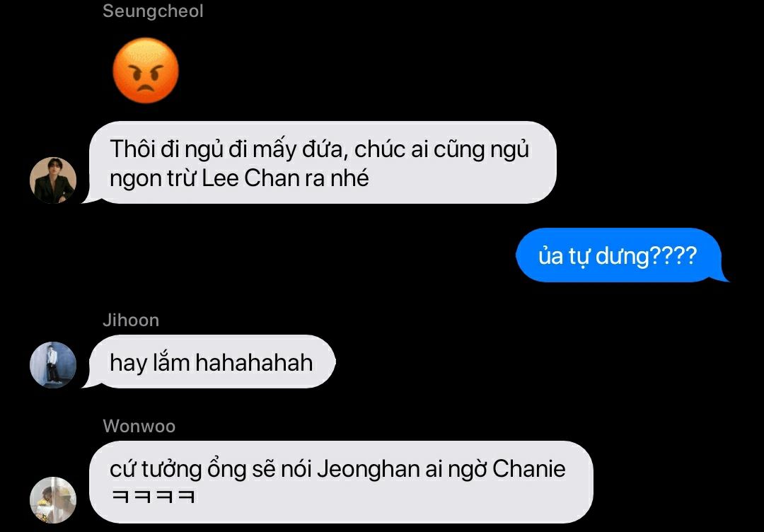
Task: Click the phrase 'chúc ai cũng ngủ'
Action: point(441,149)
